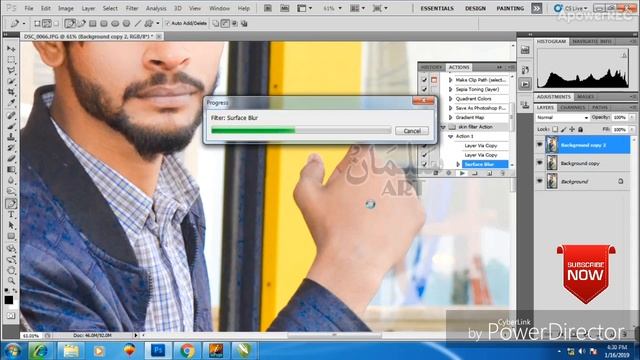
Task: Expand the Make Clip Path action
Action: tap(451, 80)
